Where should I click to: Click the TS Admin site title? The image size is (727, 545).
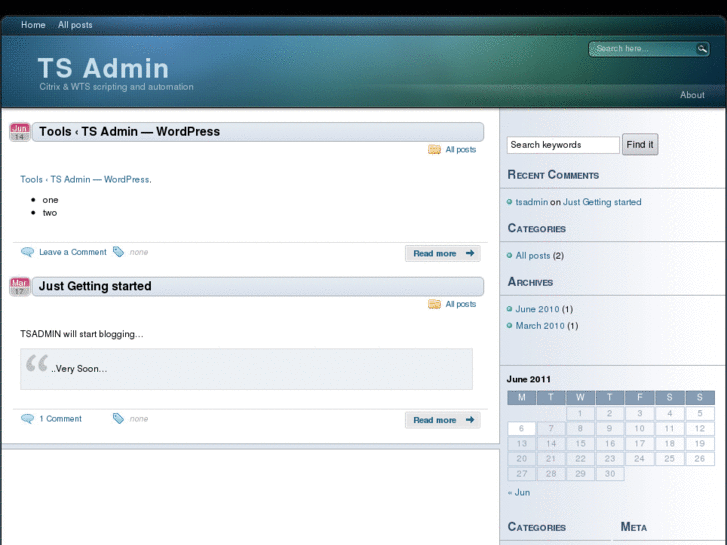[103, 68]
